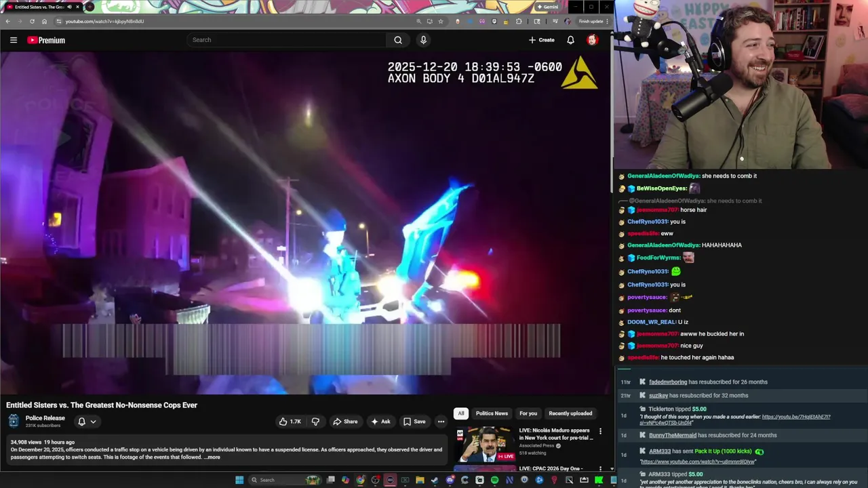Open options for the Maduro live video

point(600,431)
